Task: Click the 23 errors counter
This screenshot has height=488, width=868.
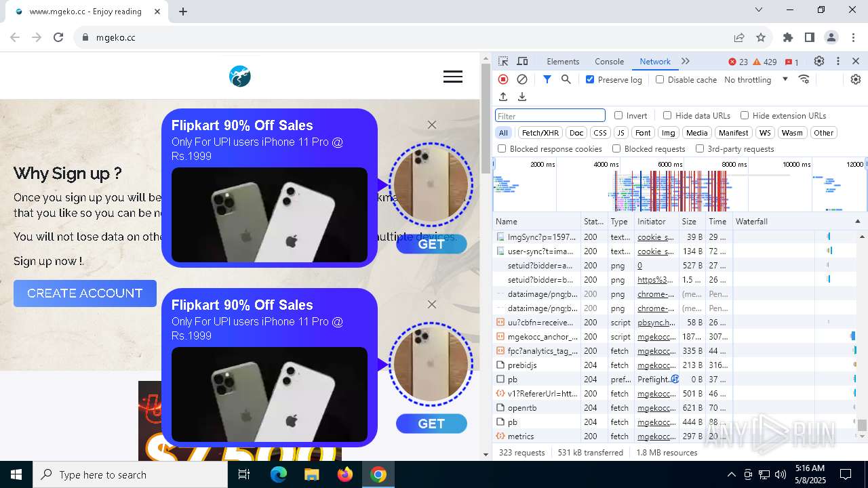Action: click(738, 62)
